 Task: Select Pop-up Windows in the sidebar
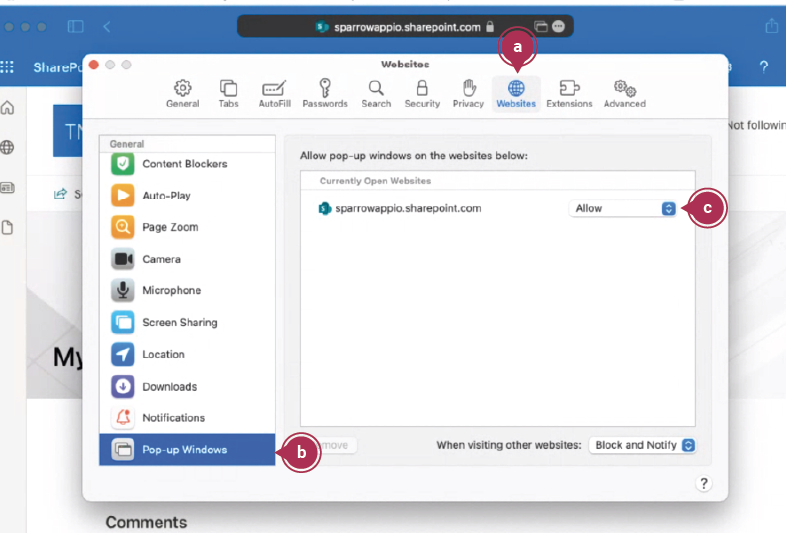click(x=186, y=450)
